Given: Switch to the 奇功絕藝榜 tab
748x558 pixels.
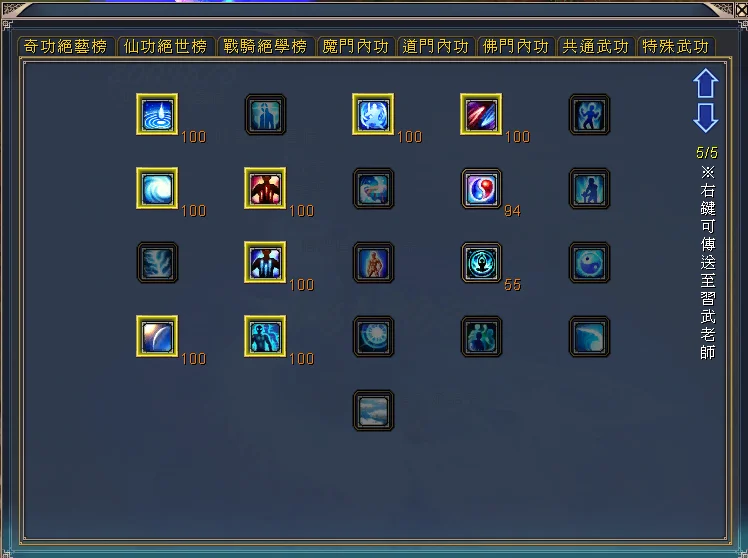Looking at the screenshot, I should (66, 46).
